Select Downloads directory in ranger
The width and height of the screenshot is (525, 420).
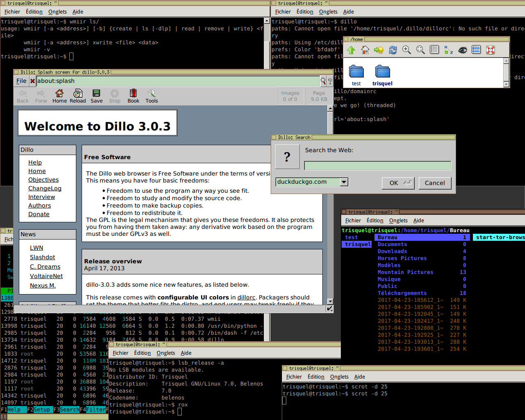pyautogui.click(x=422, y=251)
